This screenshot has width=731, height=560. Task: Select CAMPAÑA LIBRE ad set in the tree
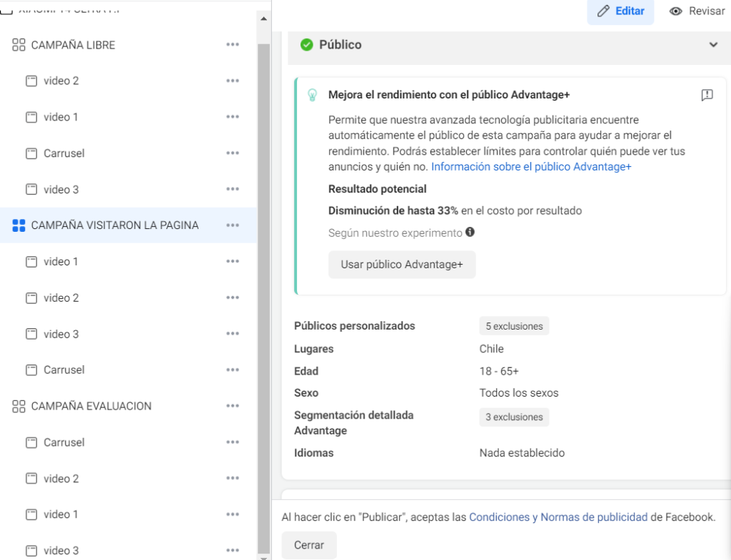coord(73,45)
